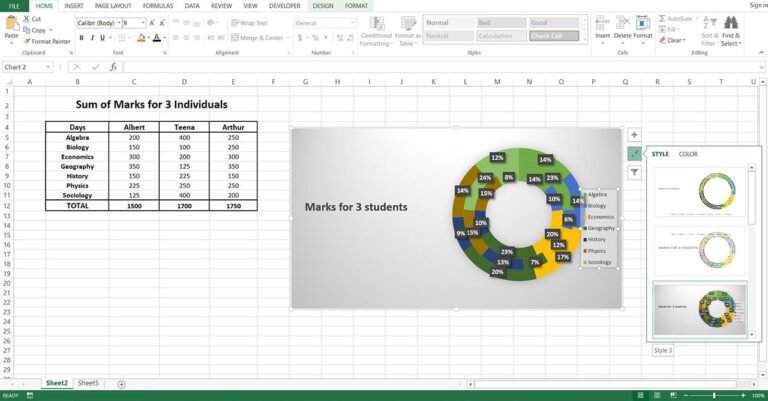The height and width of the screenshot is (401, 768).
Task: Click the Chart Filters funnel button
Action: click(634, 172)
